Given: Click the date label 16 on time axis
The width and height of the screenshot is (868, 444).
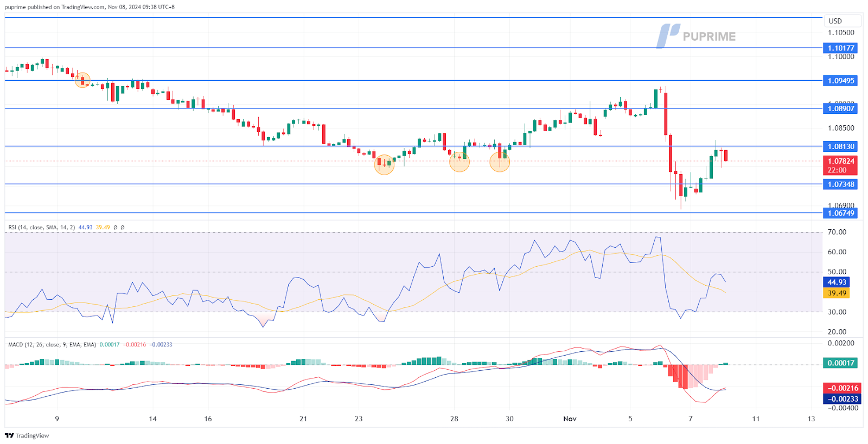Looking at the screenshot, I should click(208, 419).
